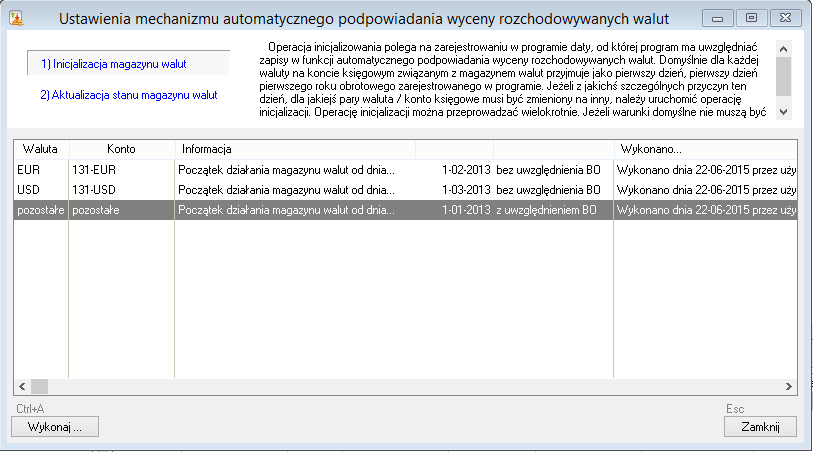The height and width of the screenshot is (452, 813).
Task: Open '2) Aktualizacja stanu magazynu walut' option
Action: coord(129,95)
